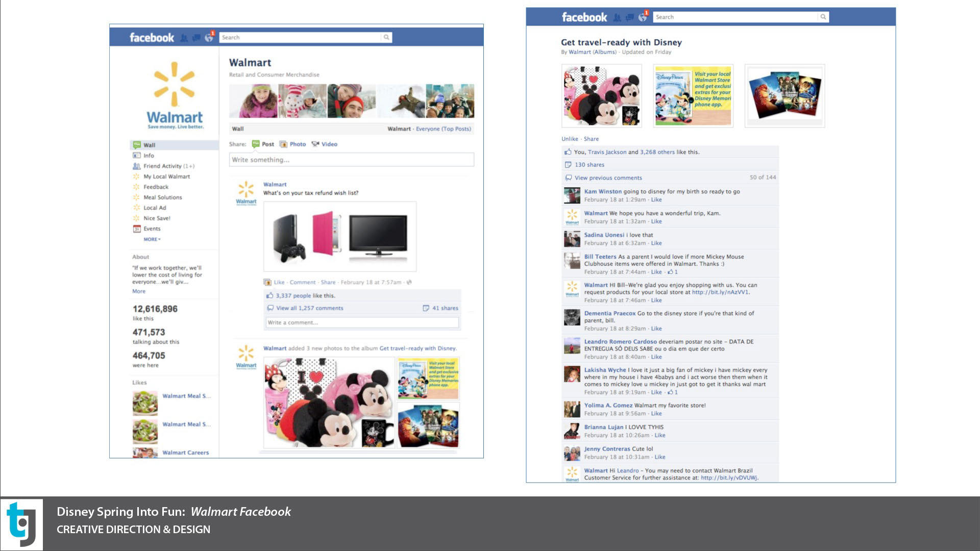Open 3,268 others like list
The image size is (980, 551).
coord(657,152)
